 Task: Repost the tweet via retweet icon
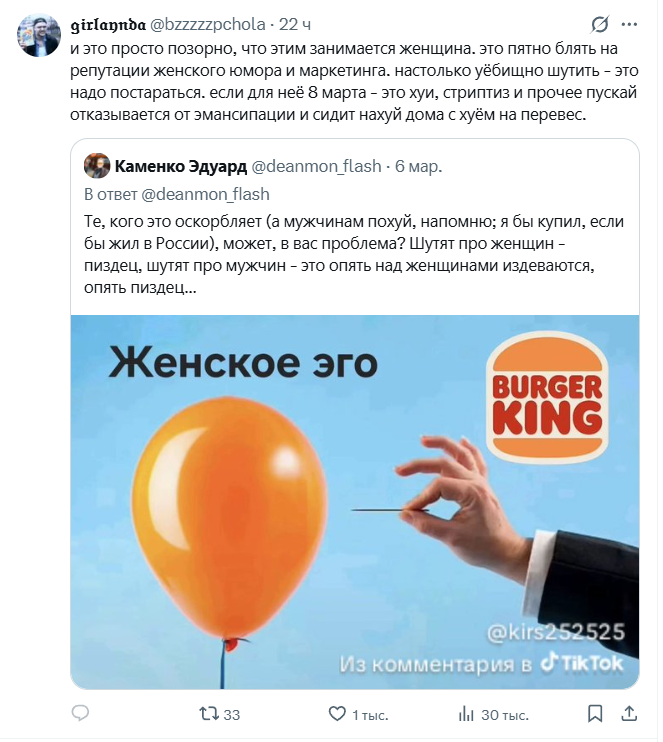tap(208, 714)
